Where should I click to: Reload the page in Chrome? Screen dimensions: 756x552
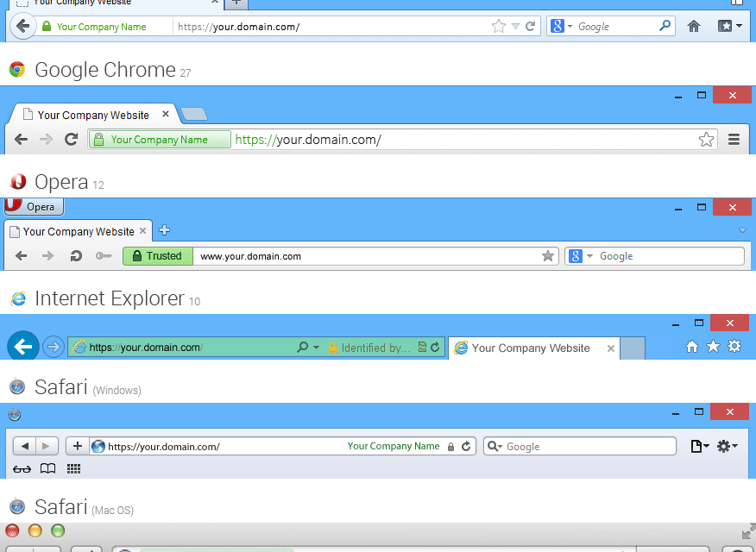tap(72, 140)
